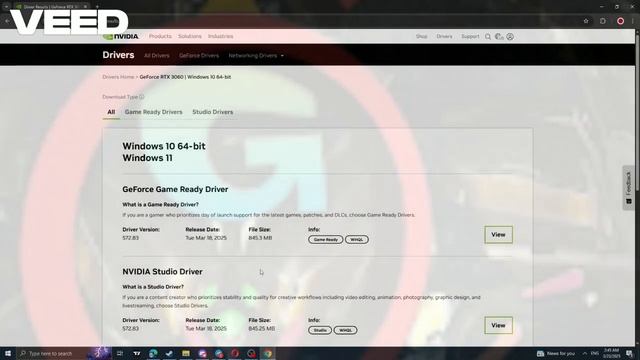Open the browser three-dot menu
The width and height of the screenshot is (640, 360).
click(x=634, y=21)
